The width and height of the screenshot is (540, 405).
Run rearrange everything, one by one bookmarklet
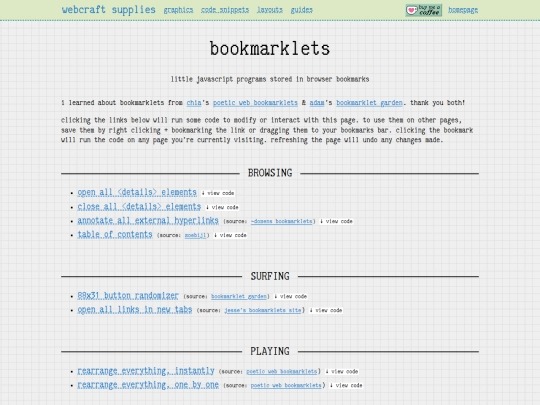148,385
